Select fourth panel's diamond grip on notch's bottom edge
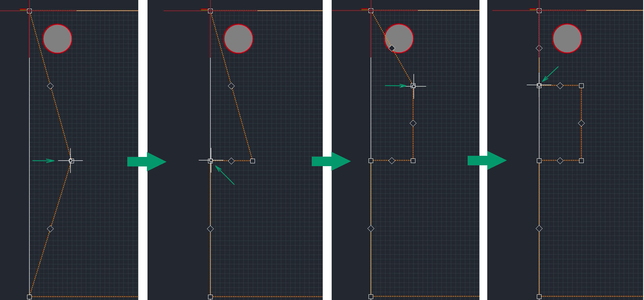This screenshot has height=300, width=644. point(560,161)
